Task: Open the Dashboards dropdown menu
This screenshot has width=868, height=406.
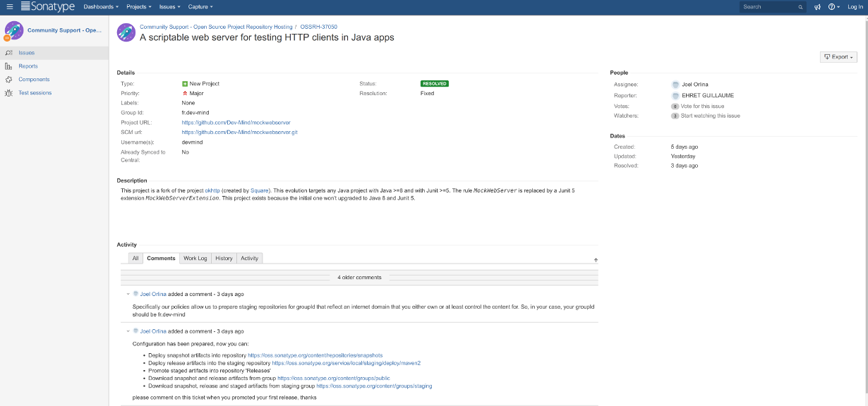Action: pos(101,6)
